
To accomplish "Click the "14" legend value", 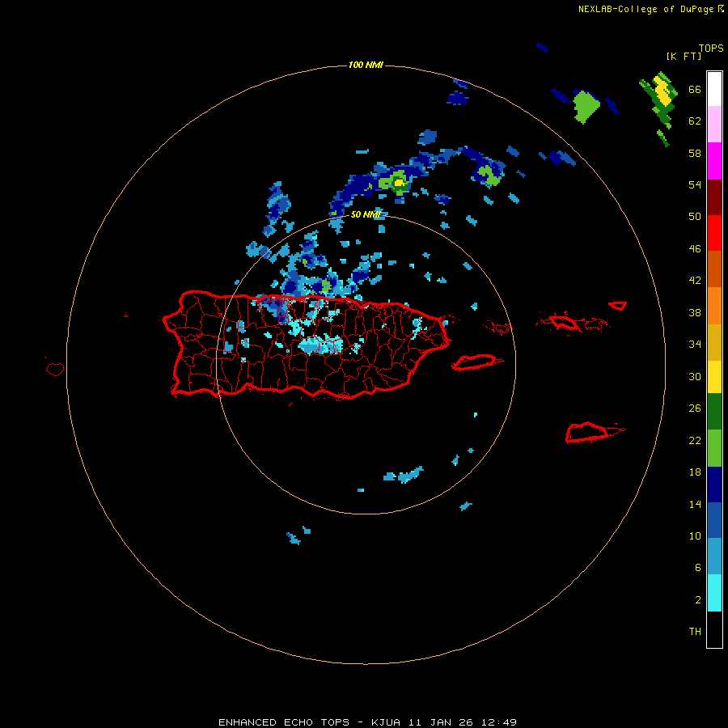I will pos(695,504).
